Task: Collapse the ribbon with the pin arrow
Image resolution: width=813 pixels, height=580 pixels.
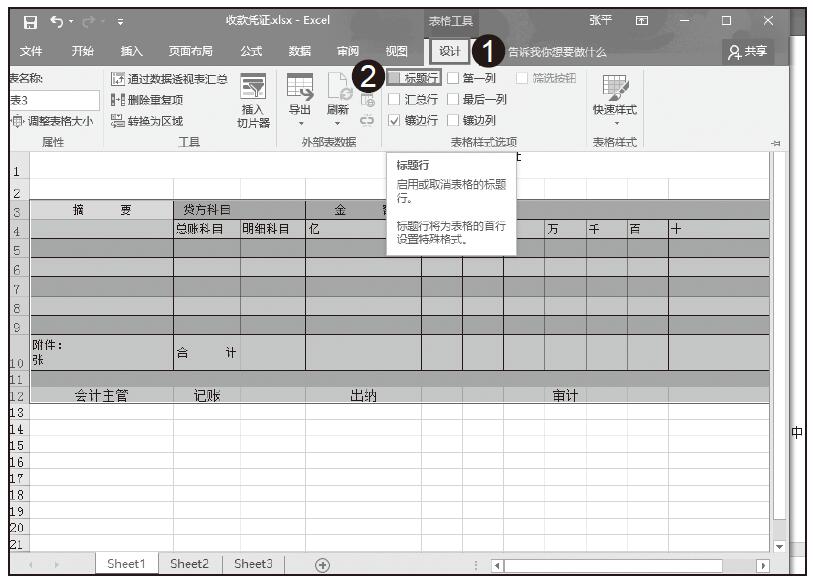Action: [775, 143]
